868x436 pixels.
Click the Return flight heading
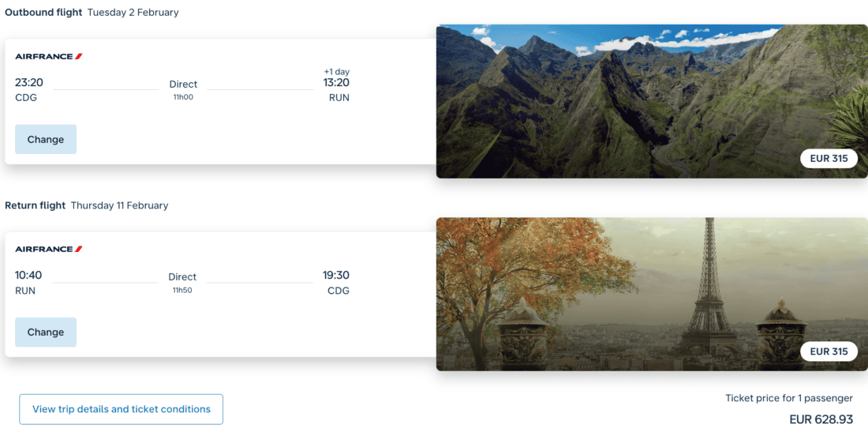click(x=35, y=205)
